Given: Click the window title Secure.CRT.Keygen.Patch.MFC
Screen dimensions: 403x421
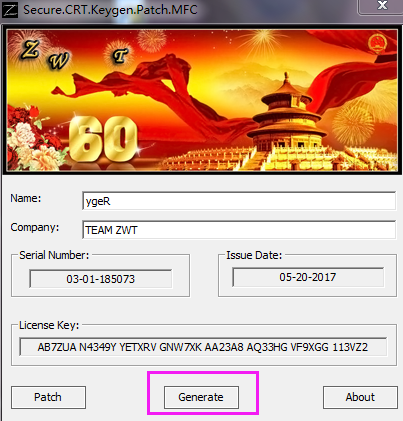Looking at the screenshot, I should click(x=110, y=10).
